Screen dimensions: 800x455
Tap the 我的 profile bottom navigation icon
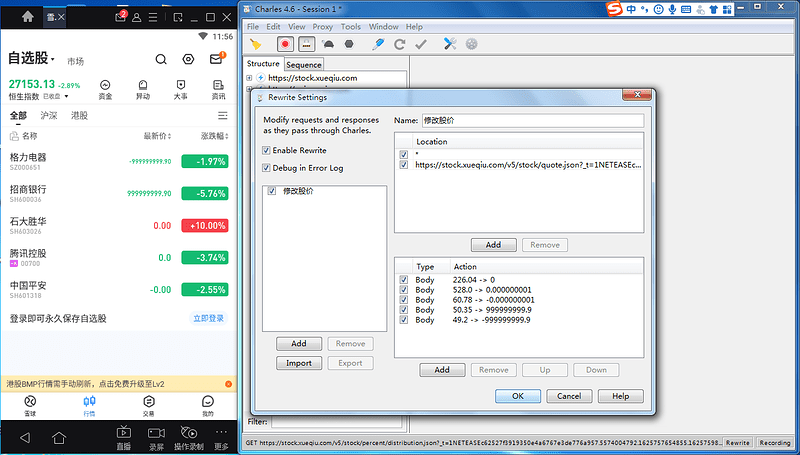coord(208,406)
